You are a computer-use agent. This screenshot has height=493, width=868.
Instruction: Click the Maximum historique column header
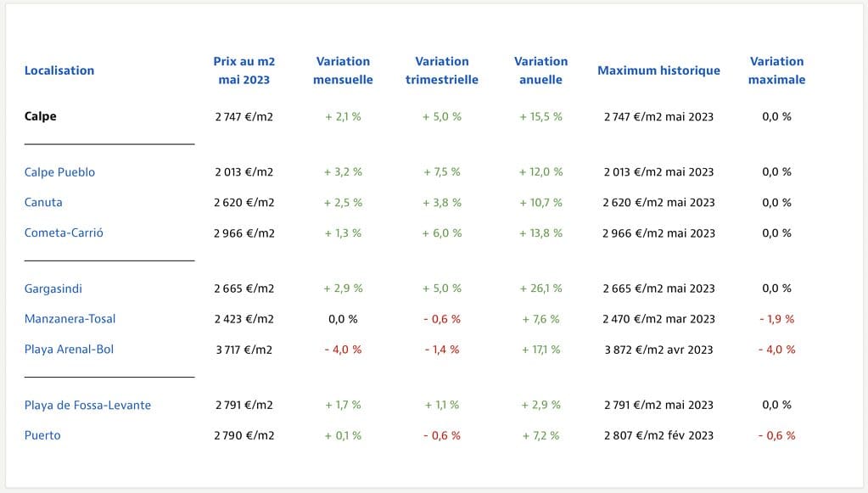[658, 70]
